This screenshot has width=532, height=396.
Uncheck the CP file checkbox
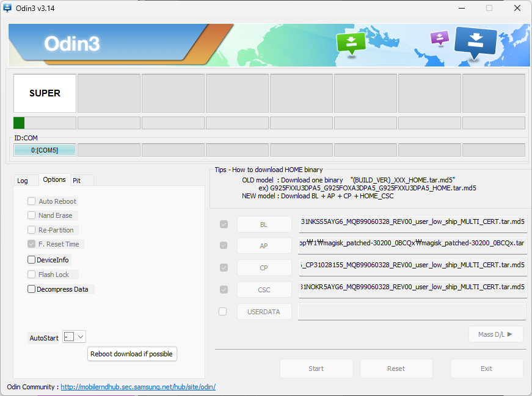(x=224, y=267)
